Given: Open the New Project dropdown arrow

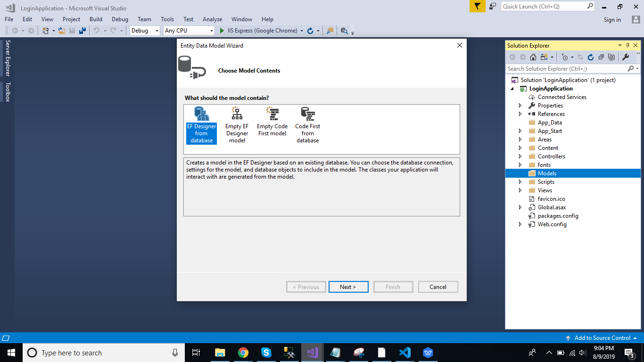Looking at the screenshot, I should click(x=53, y=31).
